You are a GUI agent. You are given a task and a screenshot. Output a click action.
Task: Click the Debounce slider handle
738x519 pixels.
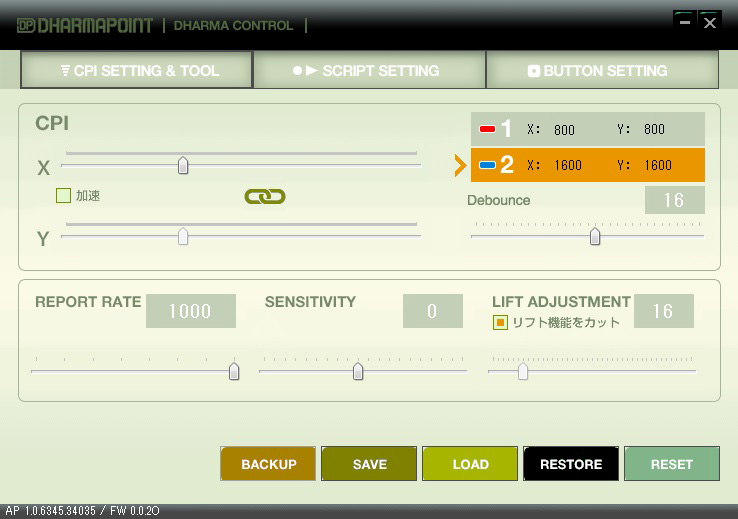click(595, 236)
